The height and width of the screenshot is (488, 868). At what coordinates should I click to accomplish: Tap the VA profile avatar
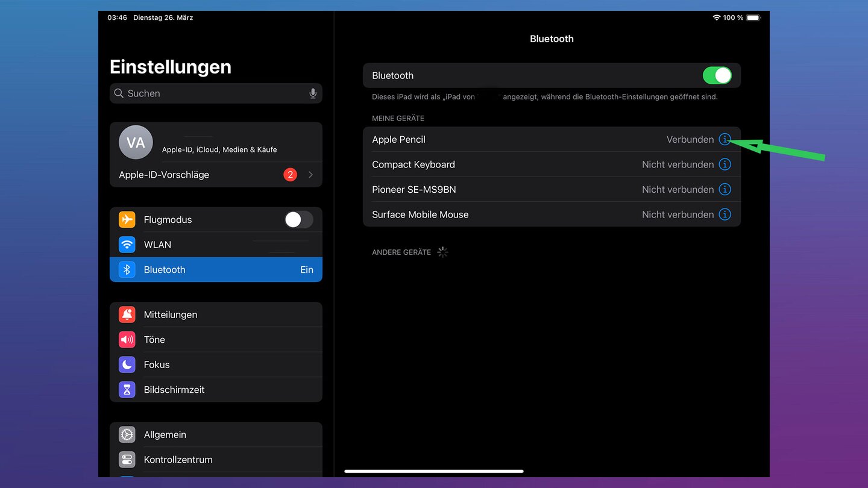coord(136,143)
